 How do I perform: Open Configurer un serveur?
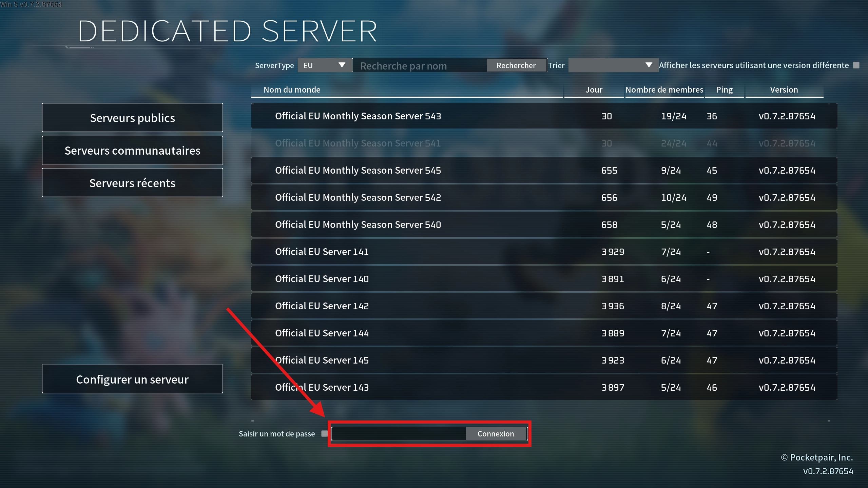pos(132,379)
